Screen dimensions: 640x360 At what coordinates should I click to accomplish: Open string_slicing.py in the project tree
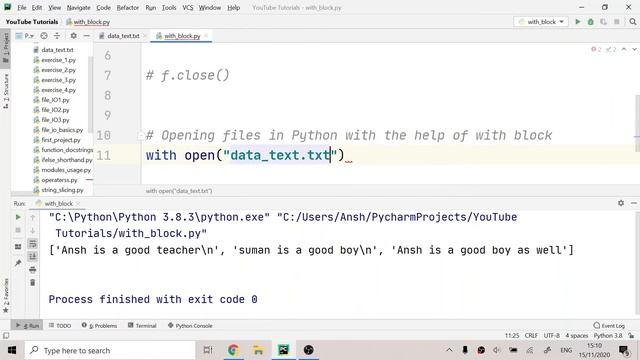click(62, 190)
